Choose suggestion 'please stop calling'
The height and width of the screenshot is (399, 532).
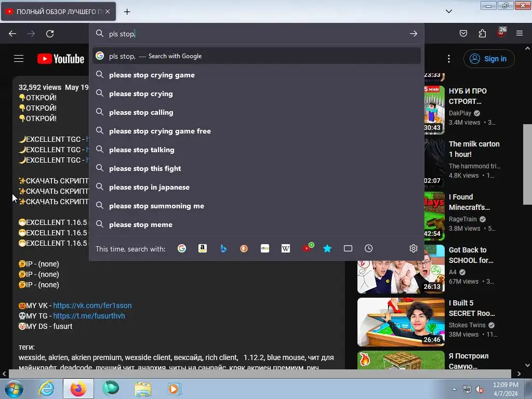point(257,112)
